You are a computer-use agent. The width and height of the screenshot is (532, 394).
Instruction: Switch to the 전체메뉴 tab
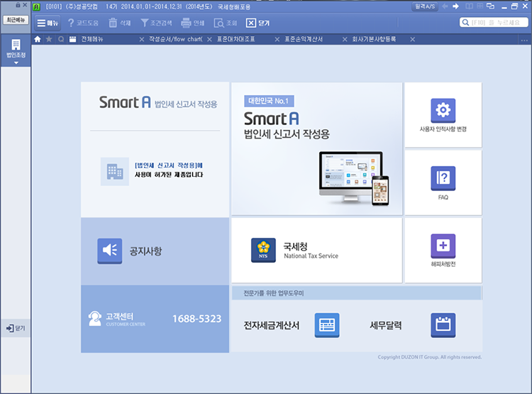[x=92, y=40]
